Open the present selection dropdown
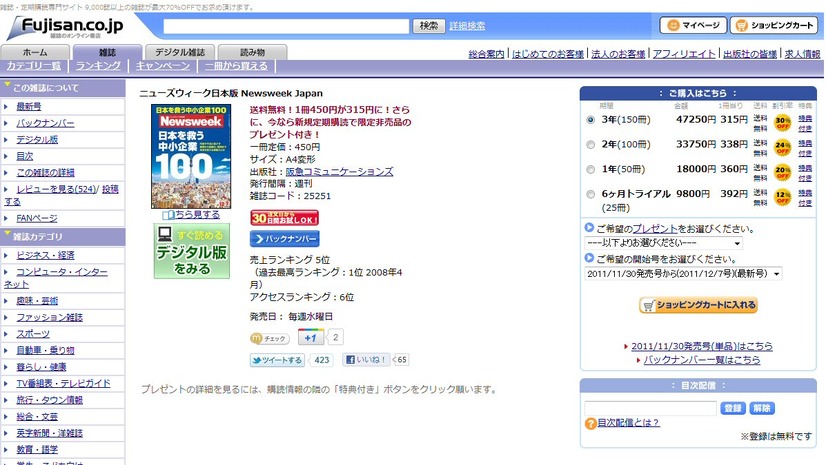 (x=664, y=243)
